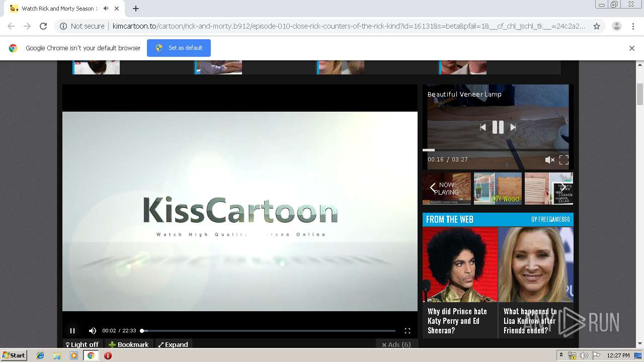Skip to previous clip in side video
This screenshot has height=362, width=644.
[483, 127]
